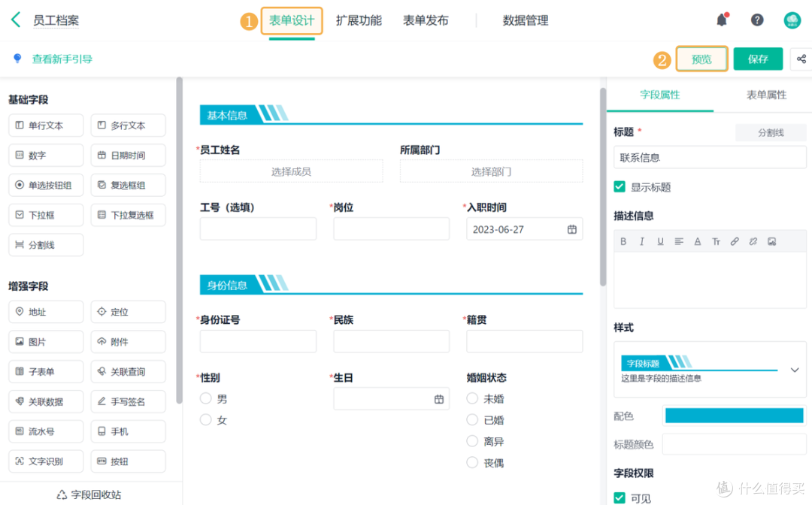
Task: Add a 数字 field
Action: (46, 156)
